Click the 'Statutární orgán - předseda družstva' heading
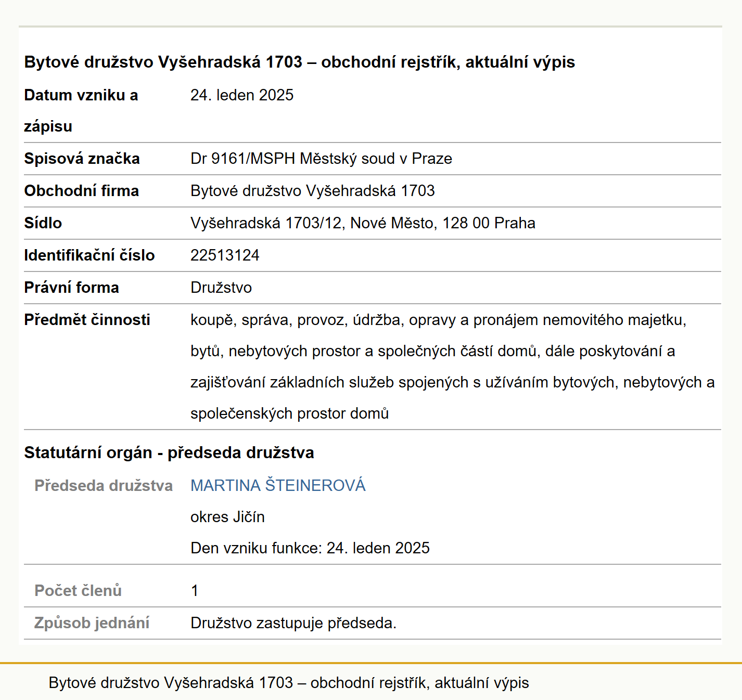Image resolution: width=742 pixels, height=700 pixels. (169, 452)
